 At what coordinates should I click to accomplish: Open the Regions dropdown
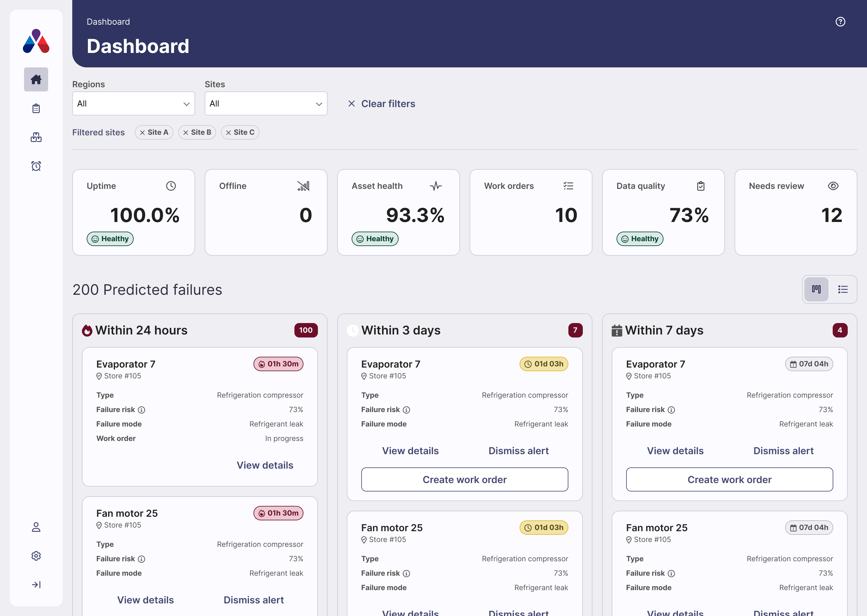click(x=134, y=103)
